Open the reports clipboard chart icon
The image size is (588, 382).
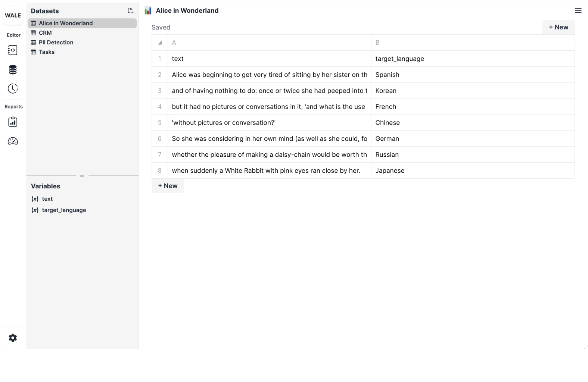(x=13, y=122)
